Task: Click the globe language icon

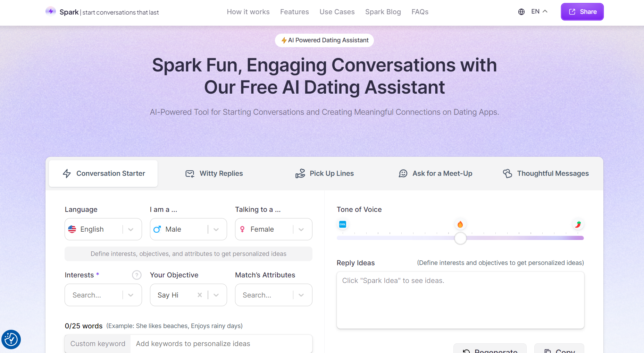Action: click(521, 12)
